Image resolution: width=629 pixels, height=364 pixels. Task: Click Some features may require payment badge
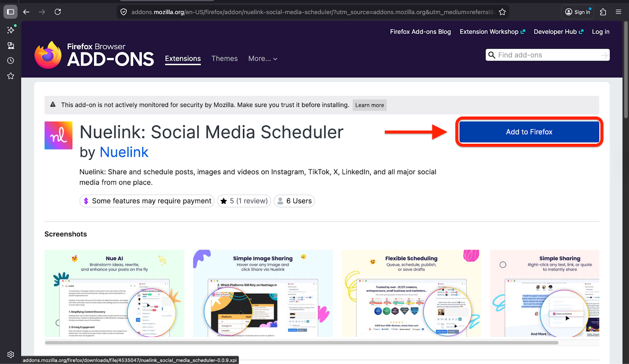(147, 201)
